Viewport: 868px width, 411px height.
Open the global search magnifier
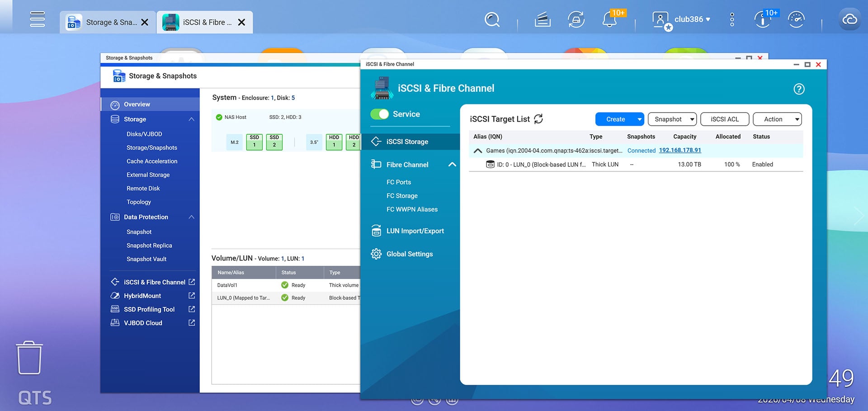(x=492, y=20)
